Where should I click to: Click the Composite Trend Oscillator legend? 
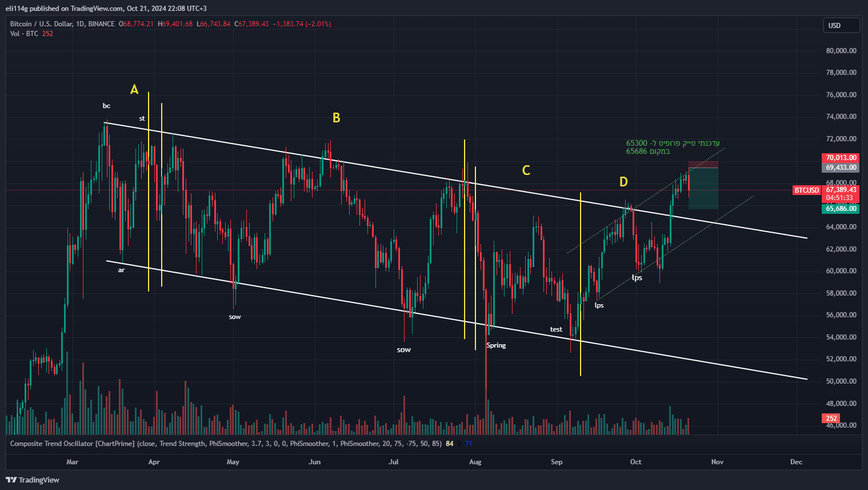click(x=226, y=444)
